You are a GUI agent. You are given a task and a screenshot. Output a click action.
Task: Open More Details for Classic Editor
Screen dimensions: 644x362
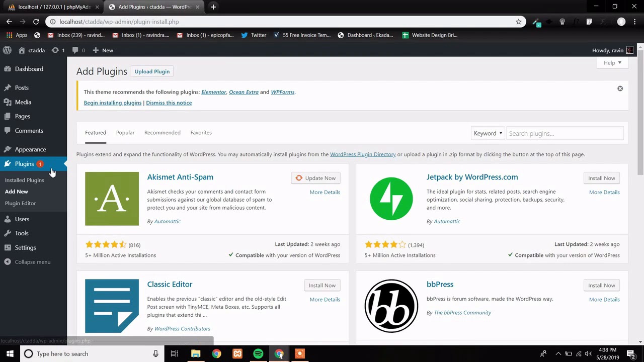coord(325,299)
